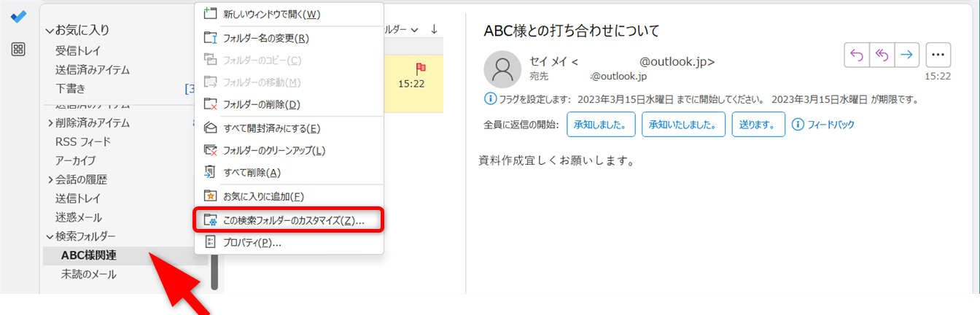
Task: Click the red flag on message
Action: 421,69
